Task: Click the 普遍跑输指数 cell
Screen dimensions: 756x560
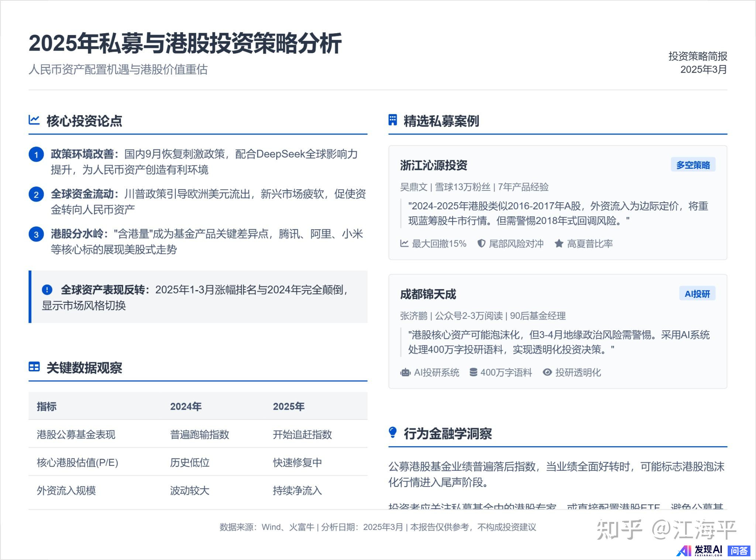Action: pos(200,434)
